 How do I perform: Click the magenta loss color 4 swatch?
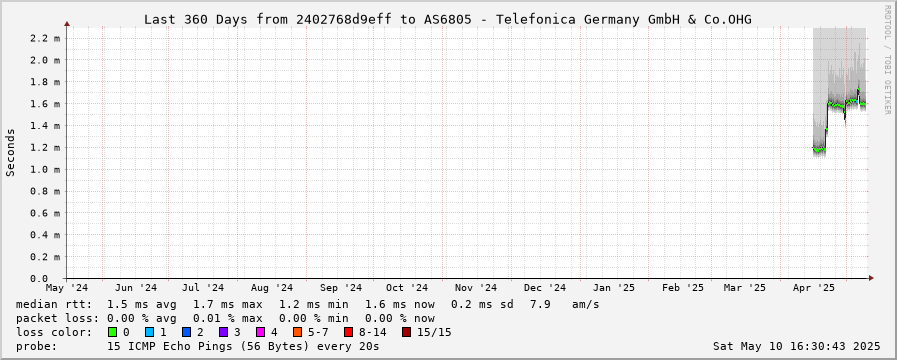pos(260,332)
